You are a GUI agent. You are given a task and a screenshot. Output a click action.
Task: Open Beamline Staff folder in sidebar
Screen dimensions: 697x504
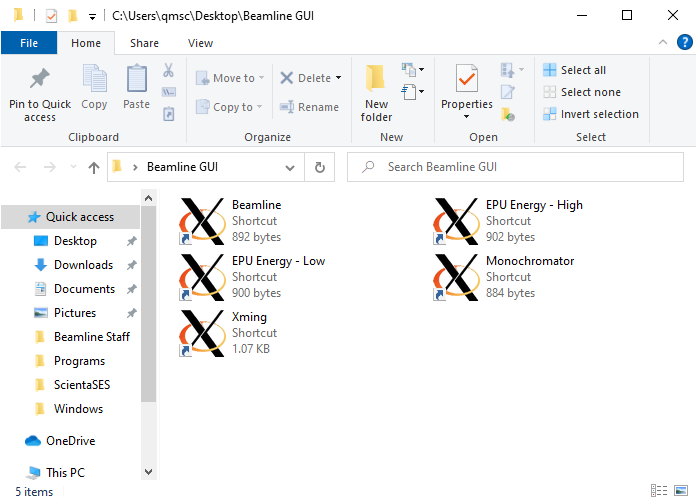point(92,337)
